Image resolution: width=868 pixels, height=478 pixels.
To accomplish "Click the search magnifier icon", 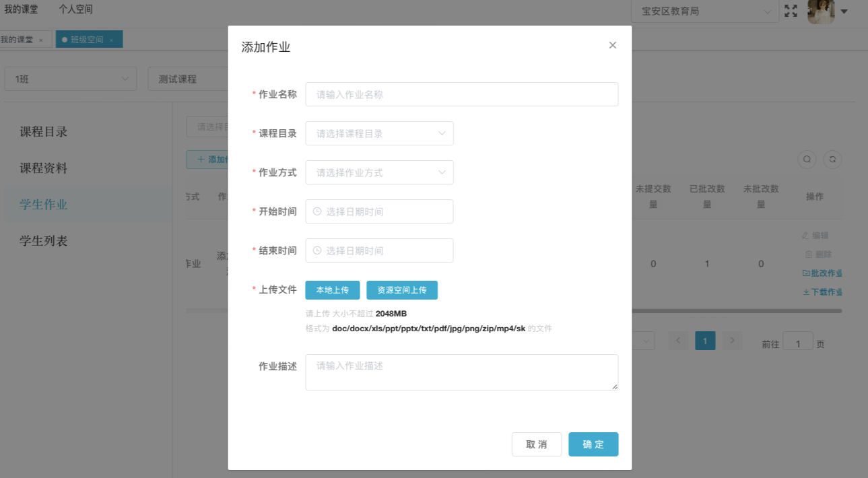I will [806, 160].
